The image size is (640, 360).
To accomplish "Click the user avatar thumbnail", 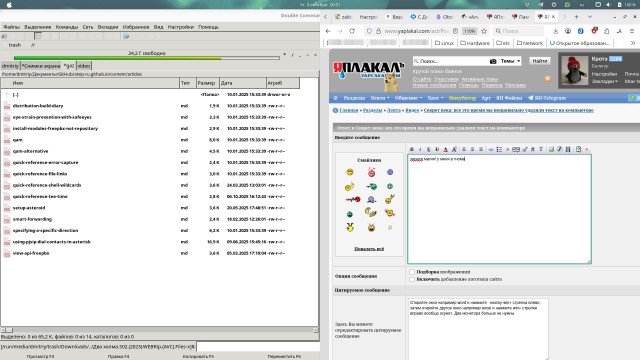I will 574,70.
